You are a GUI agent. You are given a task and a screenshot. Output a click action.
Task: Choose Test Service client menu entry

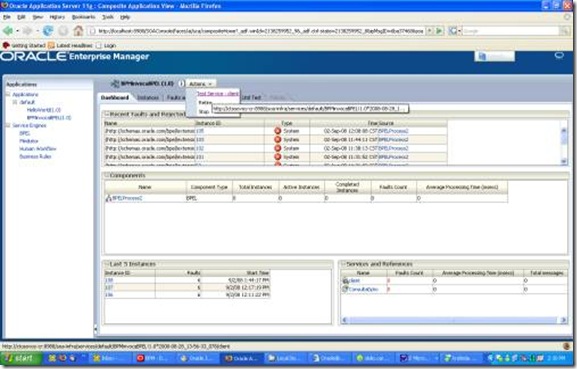[x=217, y=94]
